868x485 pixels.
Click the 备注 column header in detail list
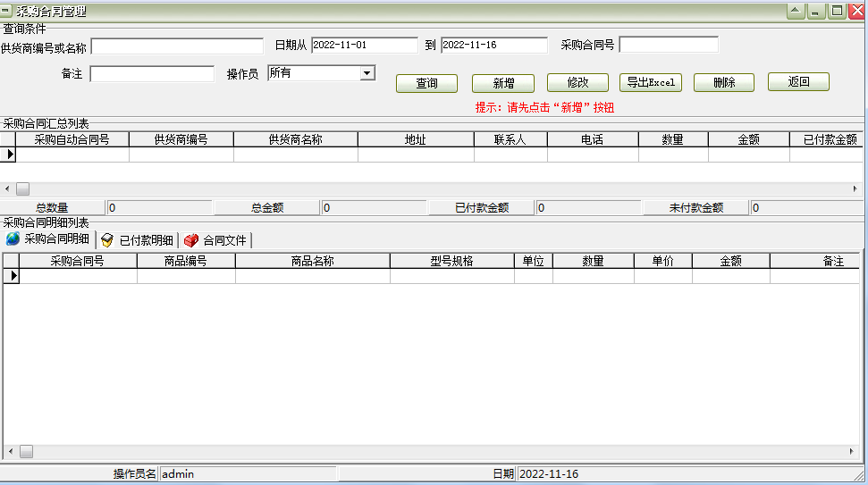point(816,261)
